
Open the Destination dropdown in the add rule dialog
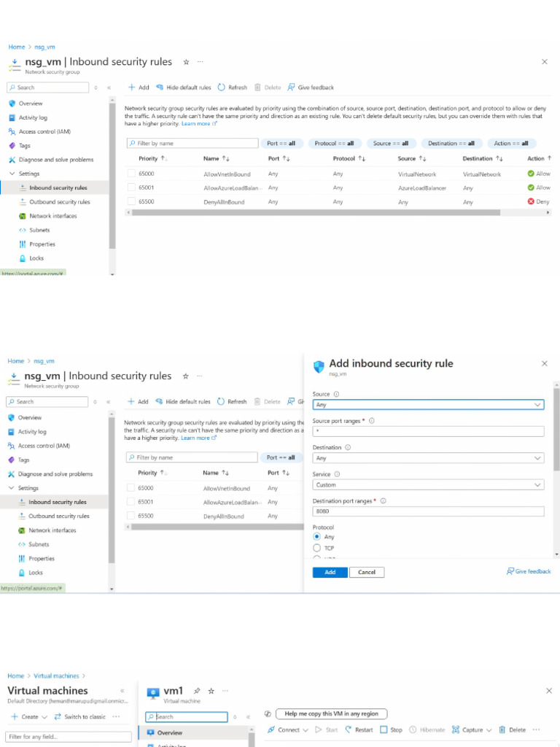[x=428, y=458]
